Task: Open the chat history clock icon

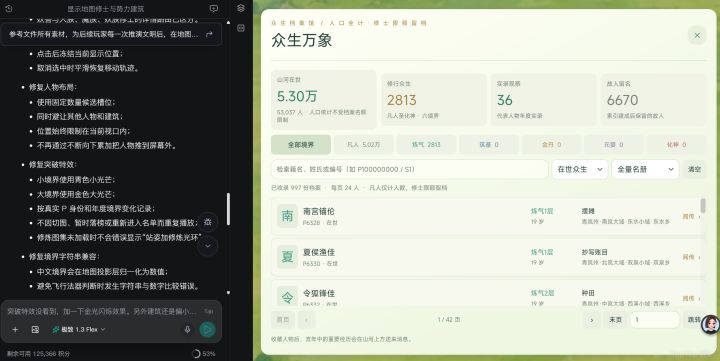Action: (x=8, y=8)
